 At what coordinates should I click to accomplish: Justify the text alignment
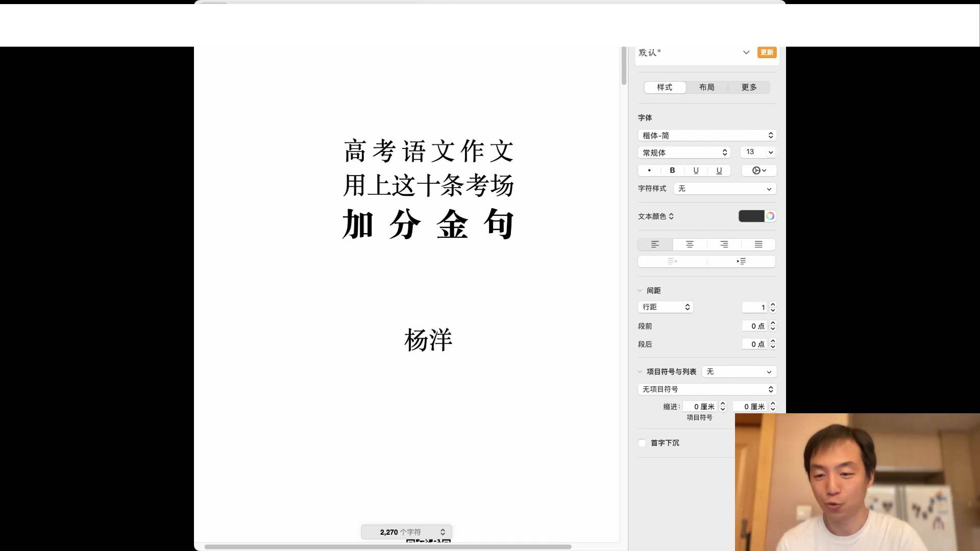coord(758,244)
